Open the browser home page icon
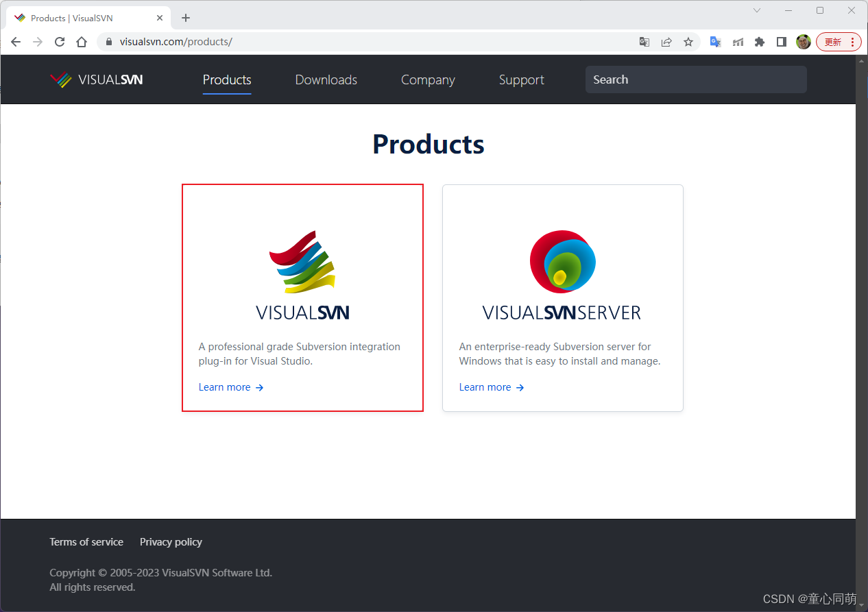Screen dimensions: 868x612 [x=82, y=42]
